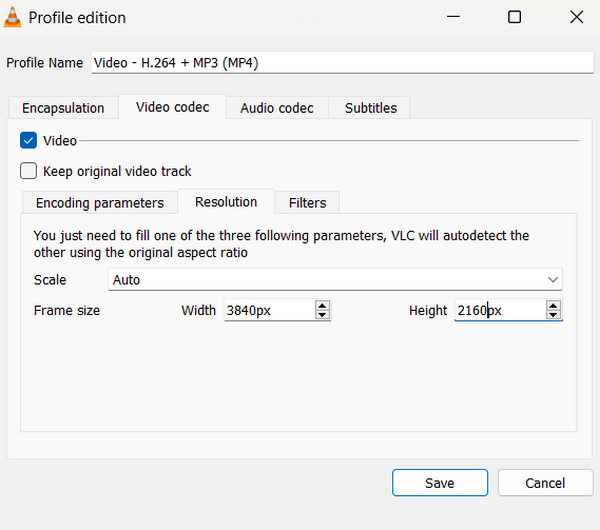600x530 pixels.
Task: Save the profile with the Save button
Action: coord(440,483)
